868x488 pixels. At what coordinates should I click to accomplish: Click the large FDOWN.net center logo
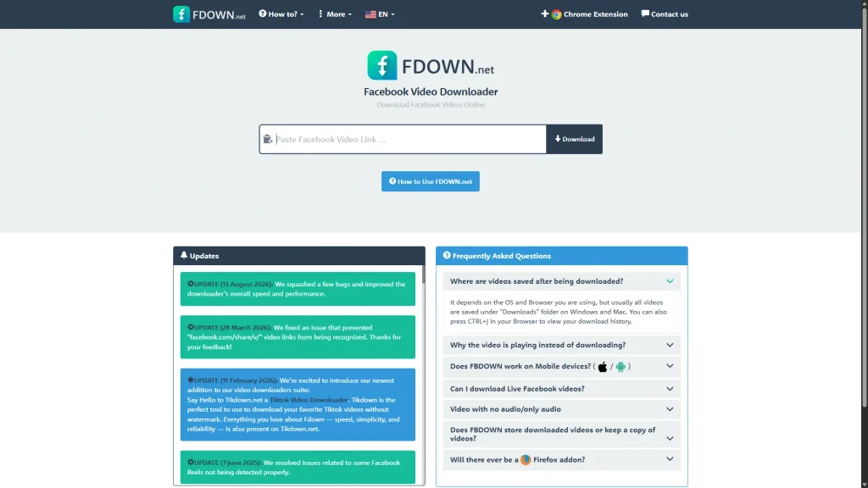(x=430, y=66)
